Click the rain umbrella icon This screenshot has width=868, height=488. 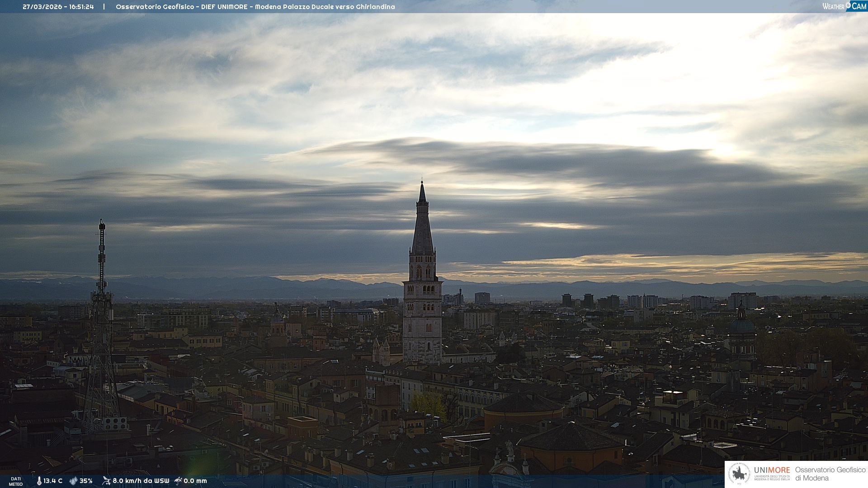click(178, 481)
